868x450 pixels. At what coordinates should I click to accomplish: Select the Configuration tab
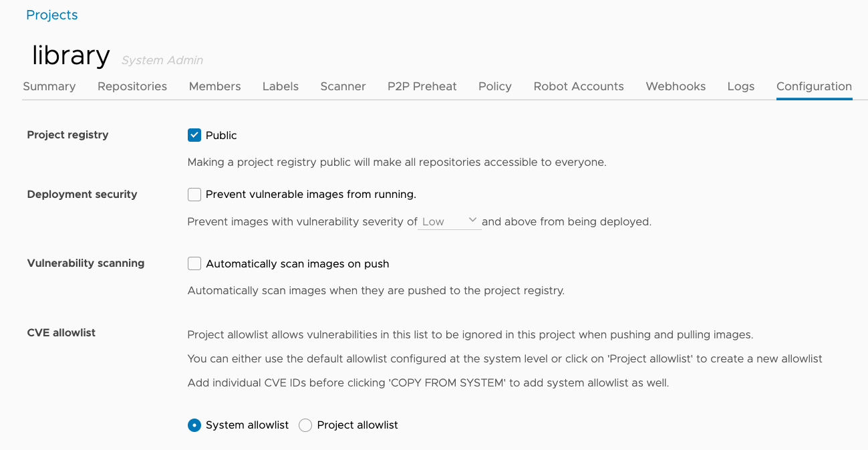click(814, 86)
